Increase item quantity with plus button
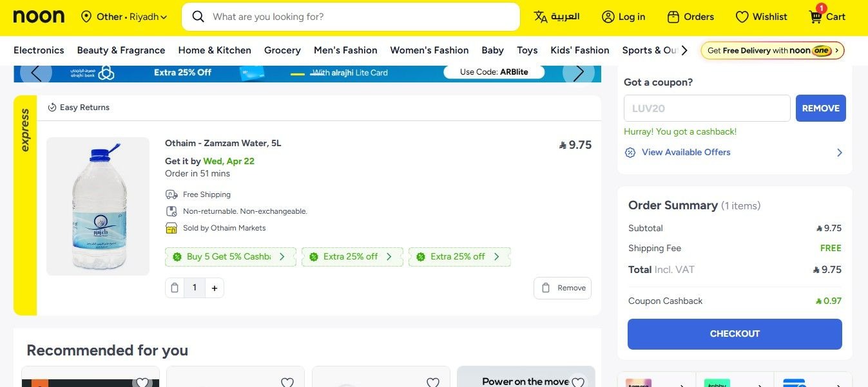 click(x=215, y=288)
